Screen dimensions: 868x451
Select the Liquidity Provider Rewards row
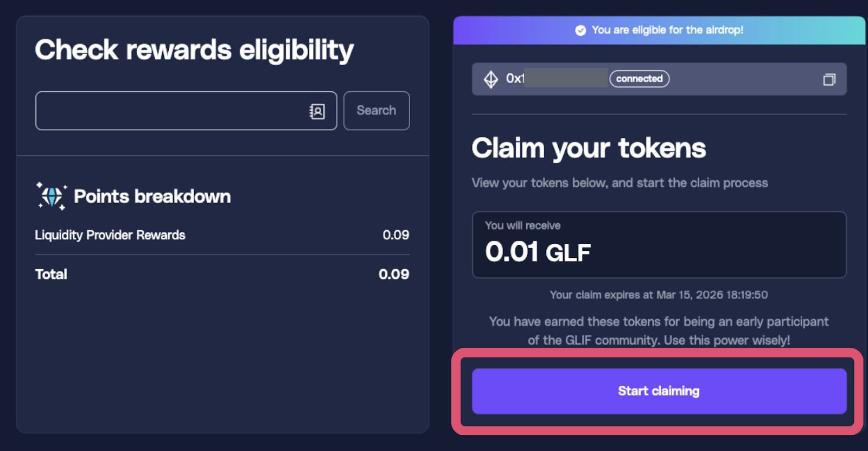click(110, 235)
